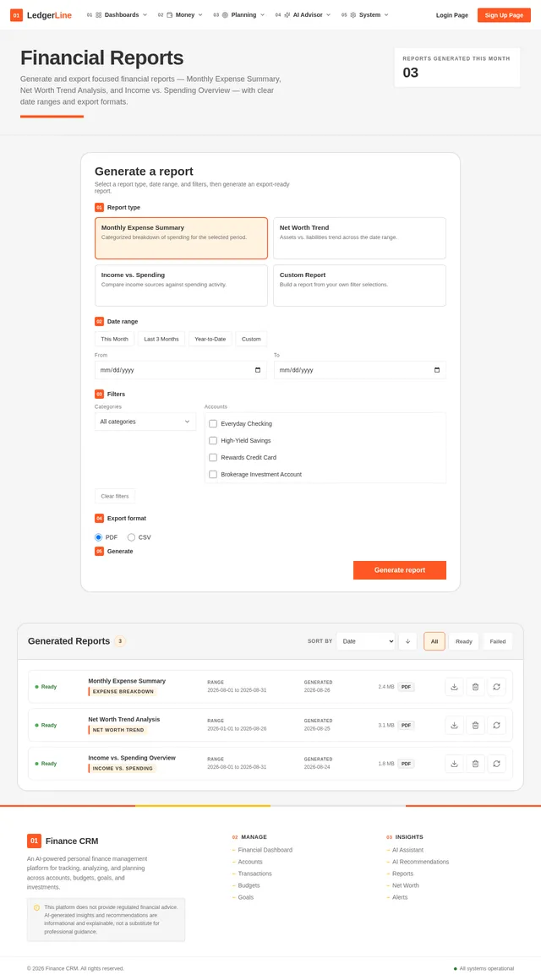The width and height of the screenshot is (541, 980).
Task: Regenerate the Income vs. Spending Overview report
Action: (x=496, y=764)
